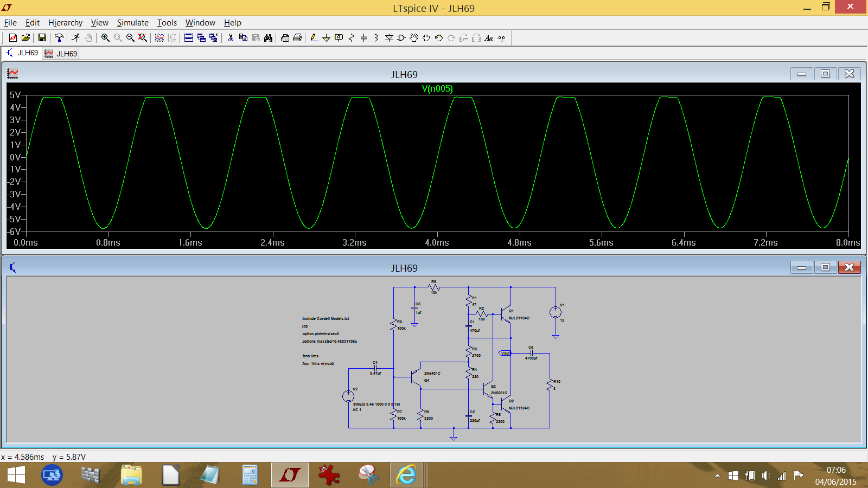
Task: Undo the last action
Action: point(439,38)
